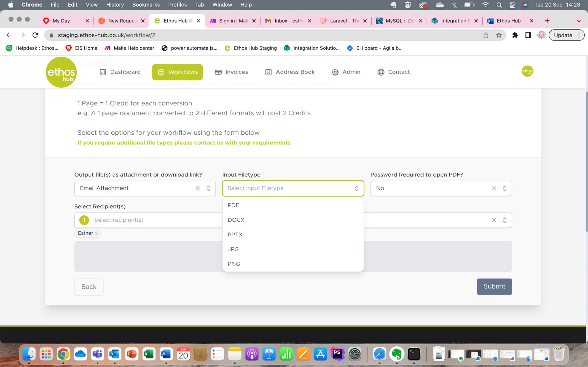
Task: Open the Chrome extensions puzzle icon
Action: point(515,35)
